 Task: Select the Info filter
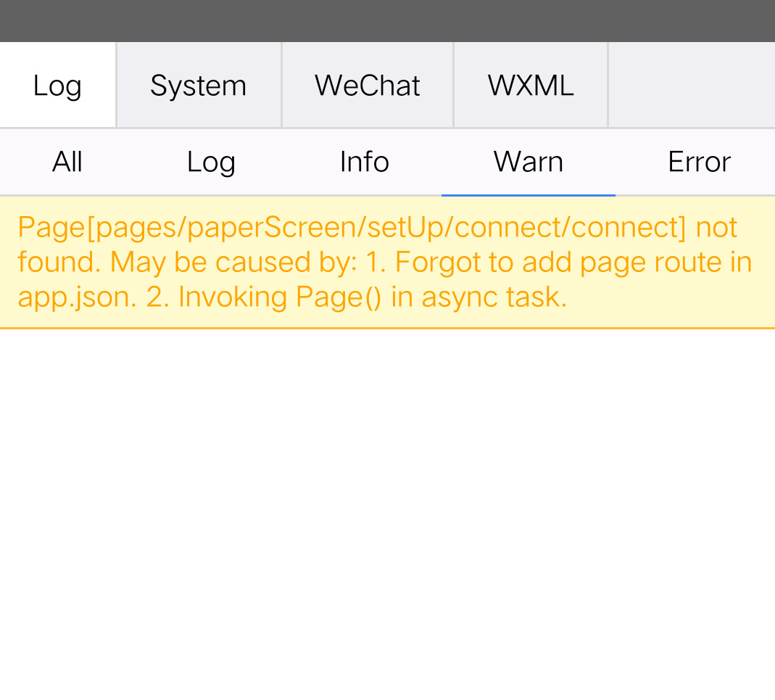pos(364,162)
